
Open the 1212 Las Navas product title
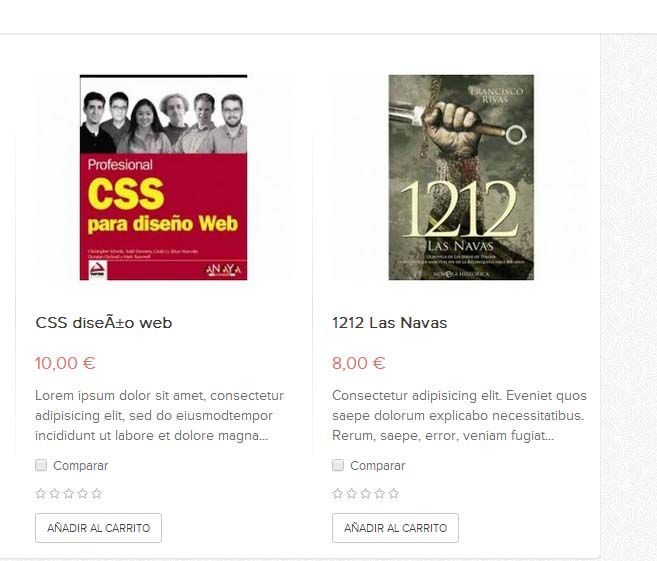(x=390, y=323)
